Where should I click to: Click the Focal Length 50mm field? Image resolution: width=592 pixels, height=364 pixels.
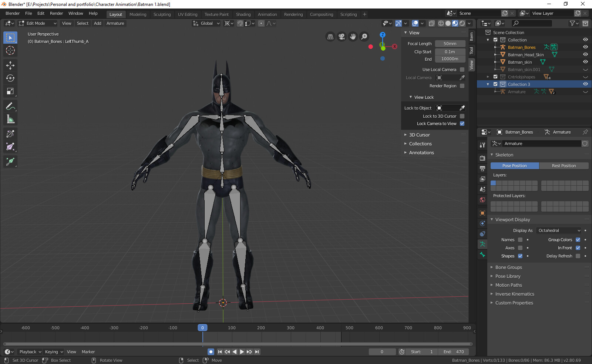450,44
